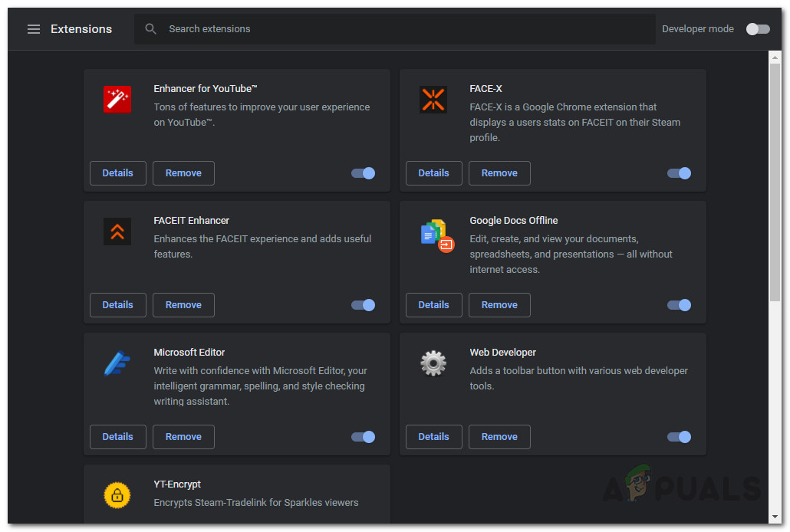Click the search magnifier icon

(151, 29)
